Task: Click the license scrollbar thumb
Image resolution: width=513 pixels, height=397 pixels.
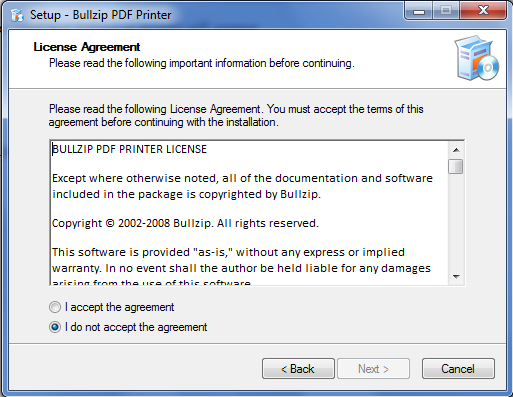Action: point(456,167)
